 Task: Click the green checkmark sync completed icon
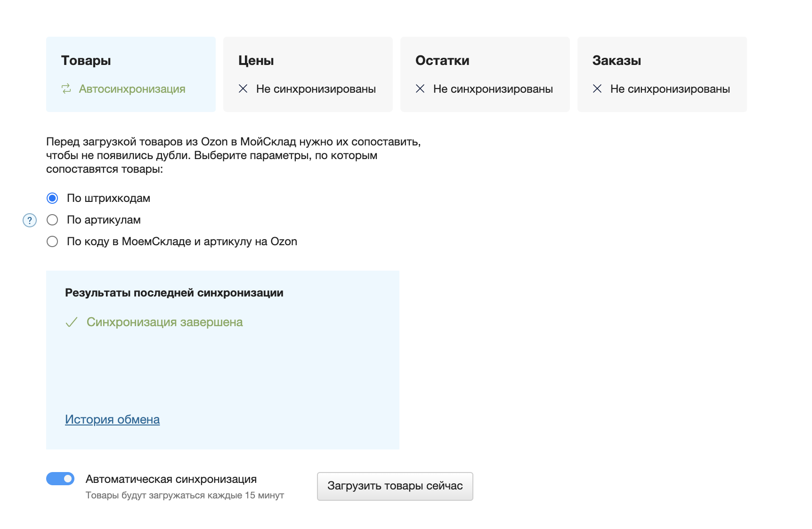pos(71,322)
